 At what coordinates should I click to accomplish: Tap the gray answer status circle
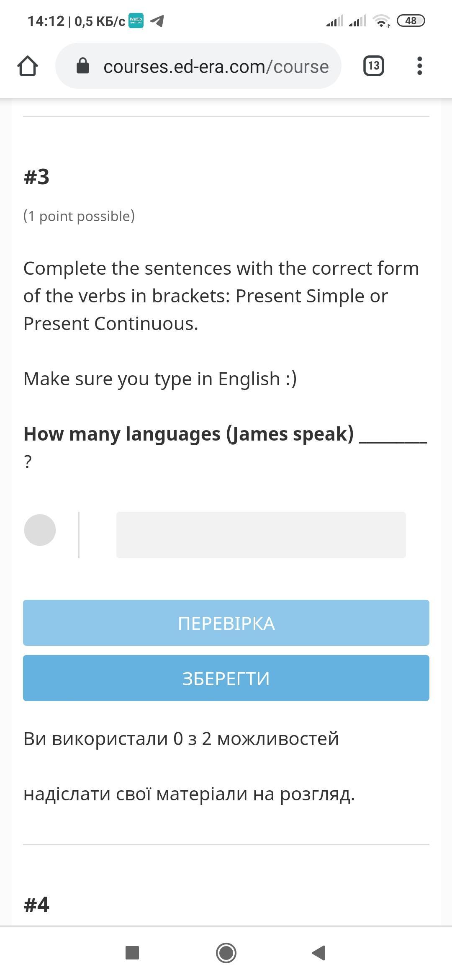point(40,530)
